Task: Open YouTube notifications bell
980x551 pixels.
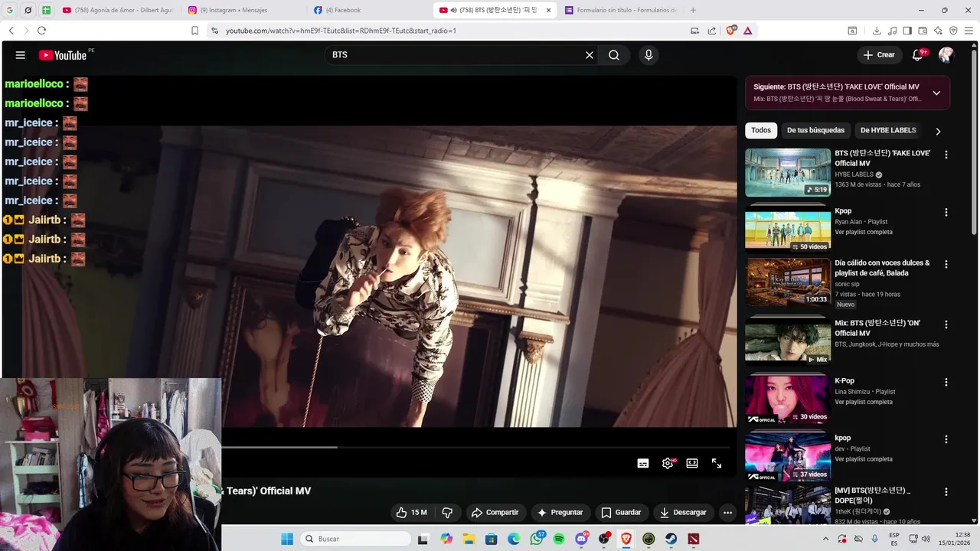Action: 918,55
